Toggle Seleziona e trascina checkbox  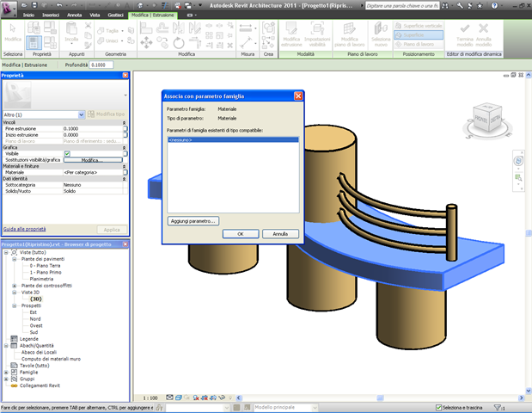438,407
